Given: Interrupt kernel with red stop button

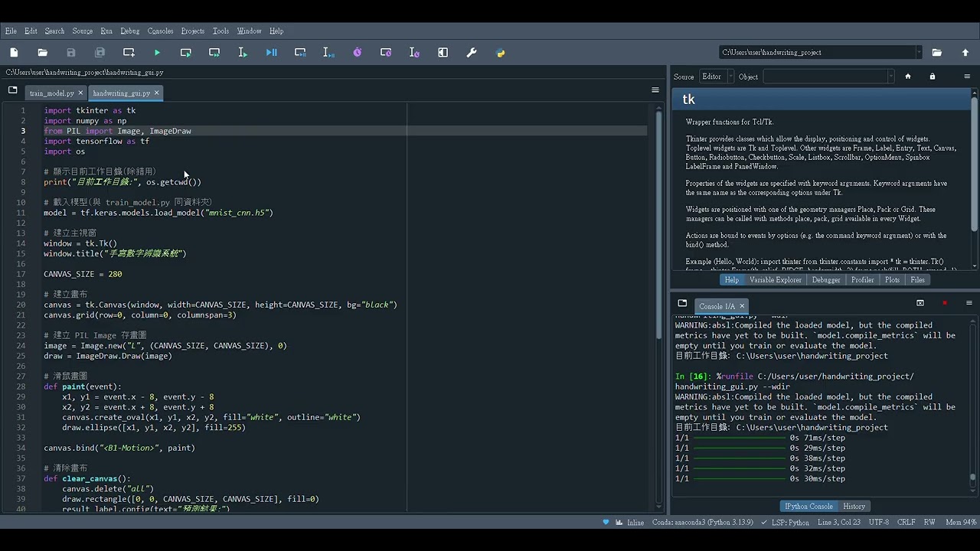Looking at the screenshot, I should 945,303.
